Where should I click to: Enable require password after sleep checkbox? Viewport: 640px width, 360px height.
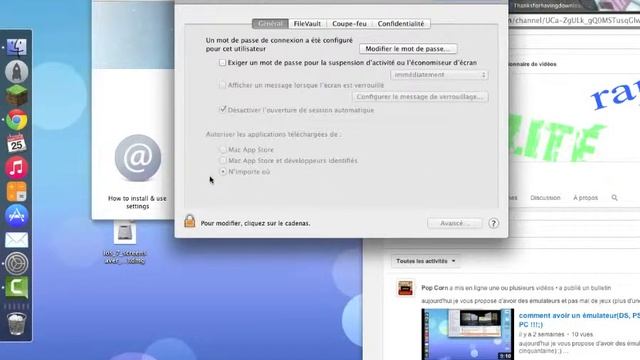(222, 63)
